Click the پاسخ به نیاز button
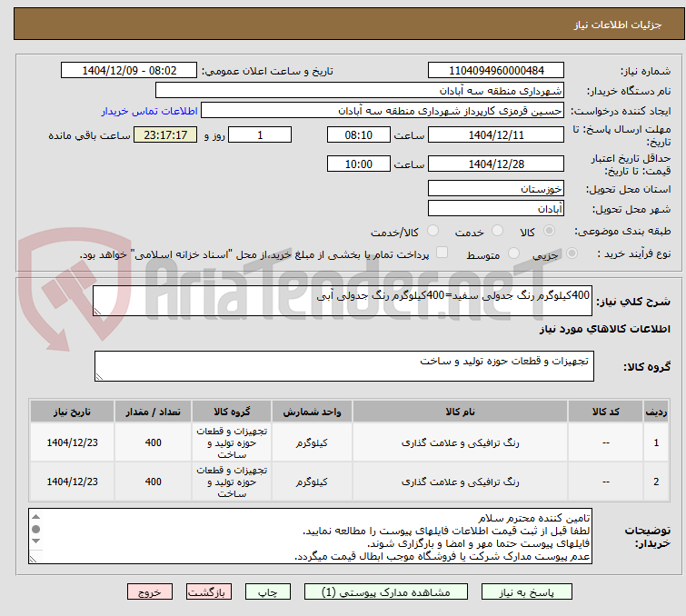The image size is (686, 616). [x=526, y=592]
